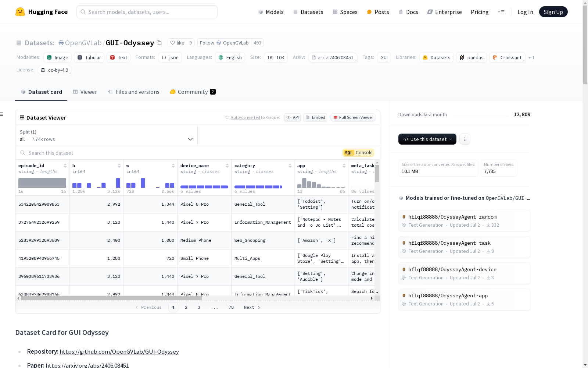Select the pandas library tag
Screen dimensions: 588x368
tap(472, 57)
